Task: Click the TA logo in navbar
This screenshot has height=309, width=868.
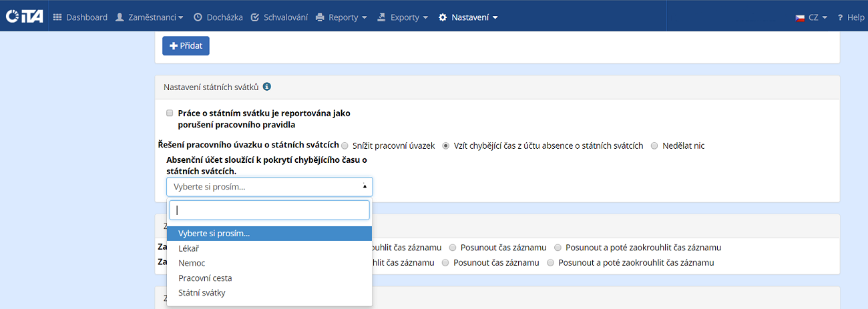Action: click(24, 17)
